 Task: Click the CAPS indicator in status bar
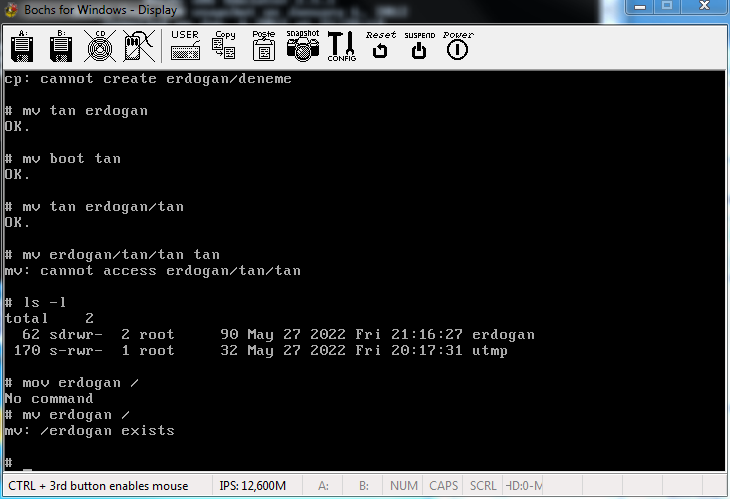pos(443,486)
